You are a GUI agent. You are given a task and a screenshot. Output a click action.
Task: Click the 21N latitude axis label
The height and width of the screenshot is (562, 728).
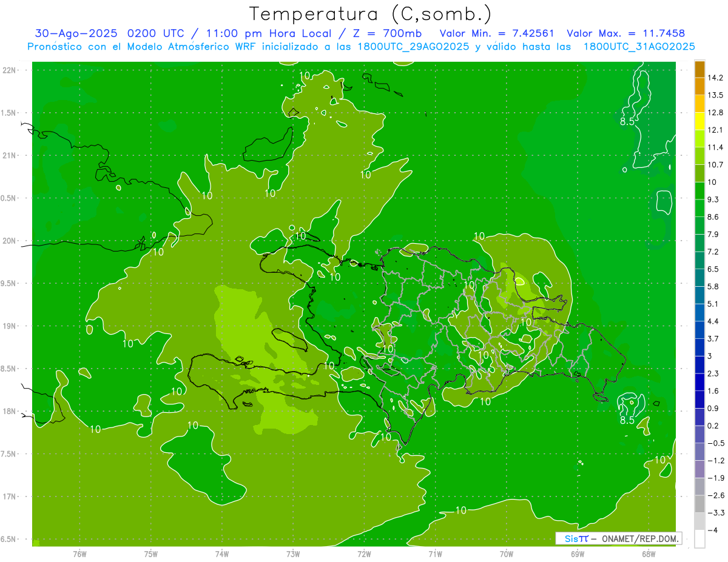pos(8,156)
